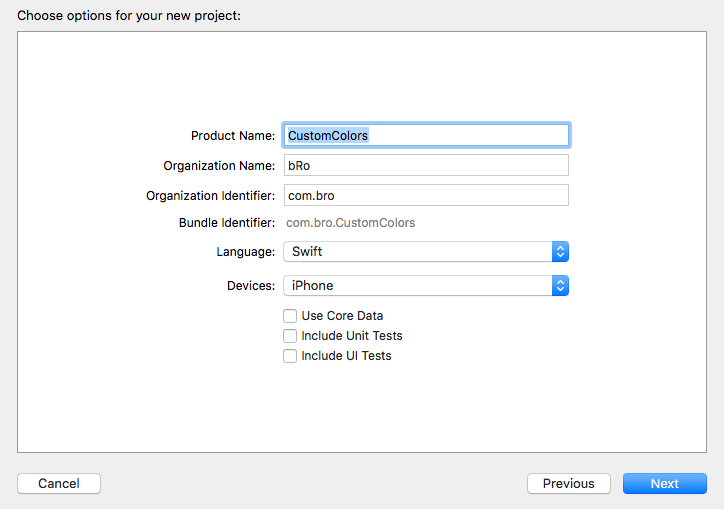Viewport: 724px width, 509px height.
Task: Click the "Choose options for your new project" heading
Action: click(129, 16)
